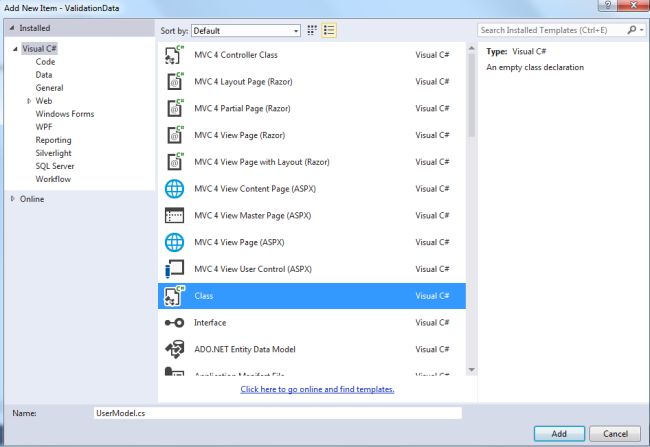Click the ADO.NET Entity Data Model icon
The image size is (650, 447).
[x=174, y=349]
